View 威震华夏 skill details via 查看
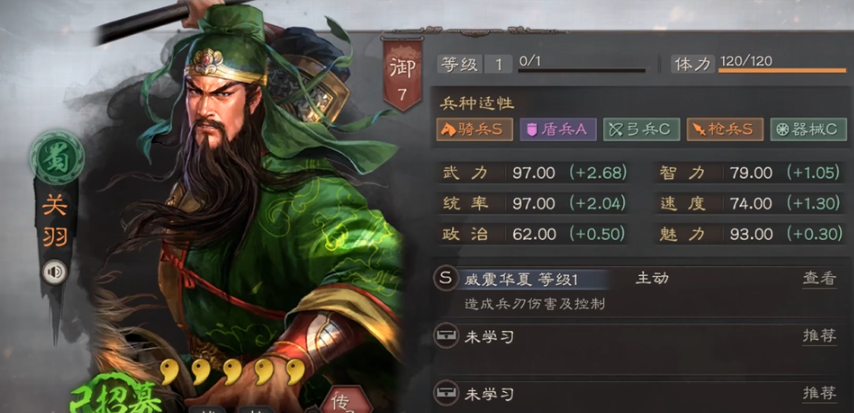The image size is (854, 413). [x=819, y=278]
